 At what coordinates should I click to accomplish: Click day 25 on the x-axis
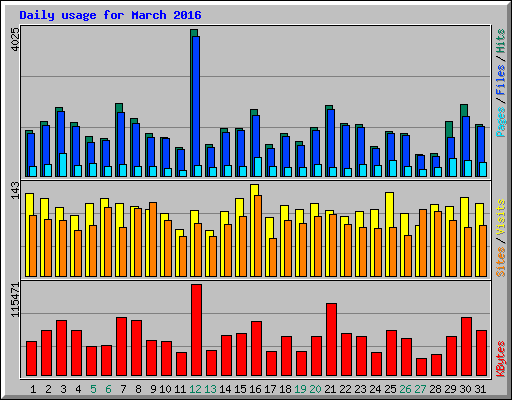coord(390,389)
